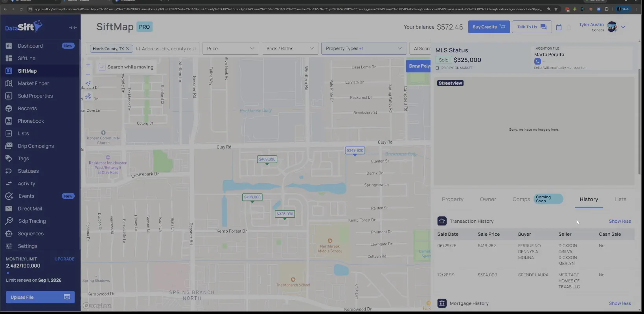Open the Price filter dropdown
Screen dimensions: 644x314
[x=231, y=48]
